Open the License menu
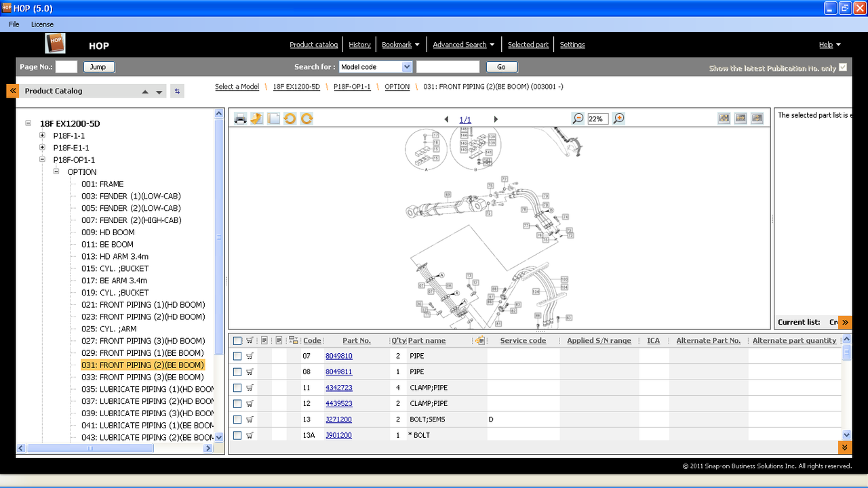Image resolution: width=868 pixels, height=488 pixels. (42, 24)
